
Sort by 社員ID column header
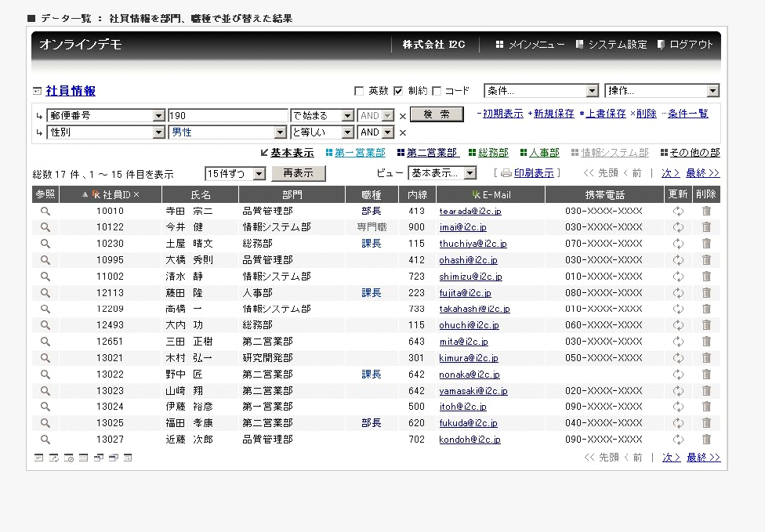(x=116, y=194)
